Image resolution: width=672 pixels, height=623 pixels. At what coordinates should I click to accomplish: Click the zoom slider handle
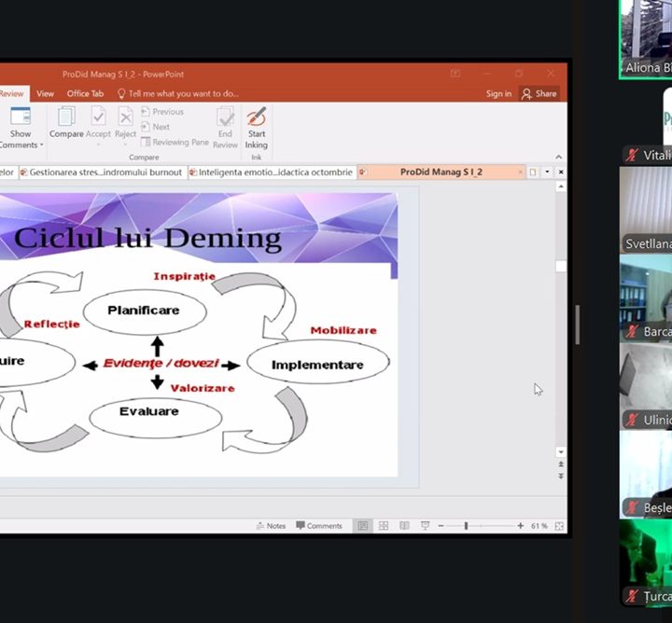point(466,526)
